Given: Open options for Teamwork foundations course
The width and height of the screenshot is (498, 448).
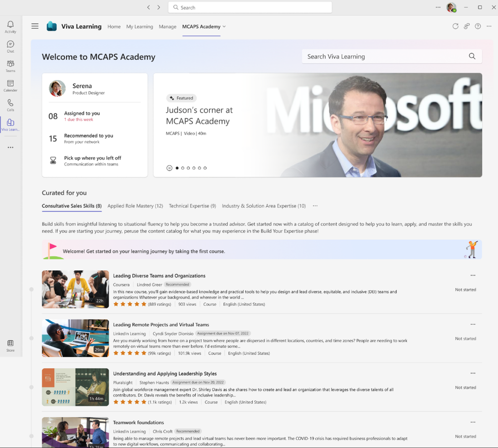Looking at the screenshot, I should 473,422.
